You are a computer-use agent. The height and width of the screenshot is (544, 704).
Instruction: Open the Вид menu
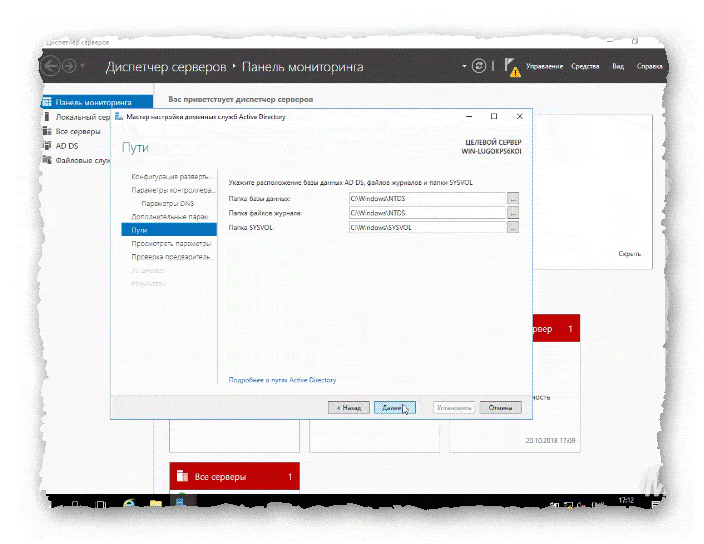[618, 66]
